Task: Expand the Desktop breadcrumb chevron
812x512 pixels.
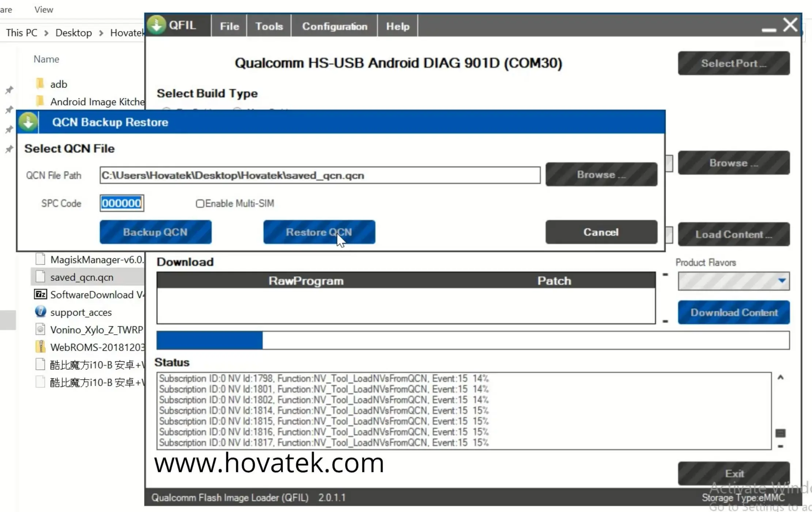Action: point(101,33)
